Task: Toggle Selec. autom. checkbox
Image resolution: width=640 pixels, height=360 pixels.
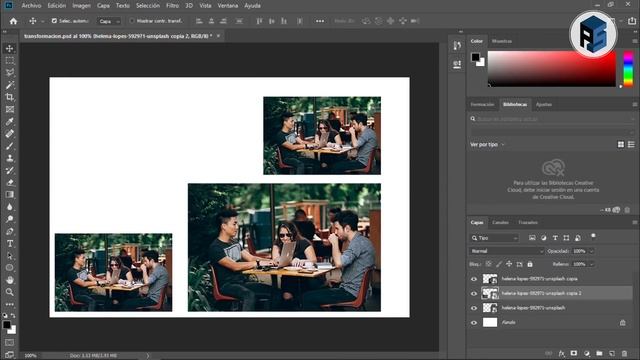Action: pos(54,20)
